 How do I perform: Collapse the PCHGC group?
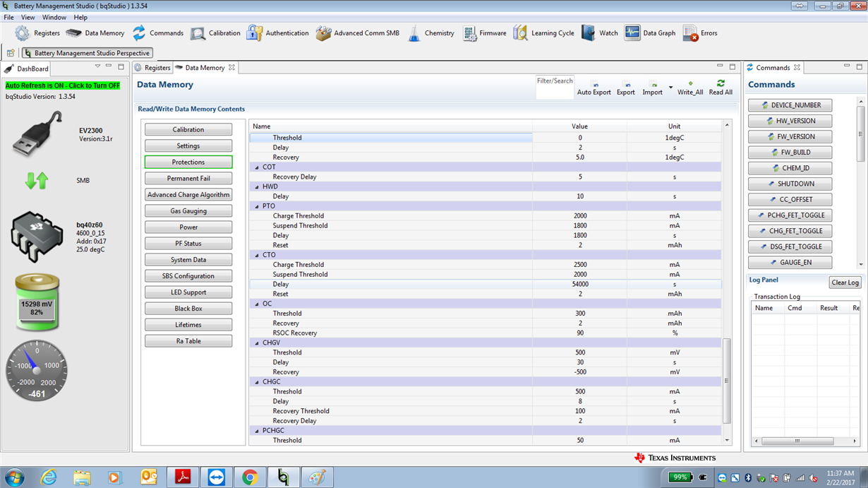(x=257, y=431)
